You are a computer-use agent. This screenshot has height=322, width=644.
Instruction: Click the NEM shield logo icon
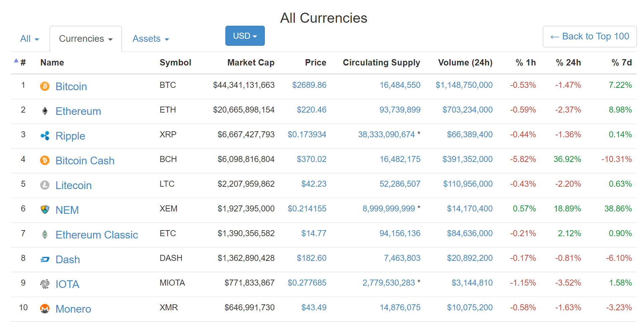45,210
